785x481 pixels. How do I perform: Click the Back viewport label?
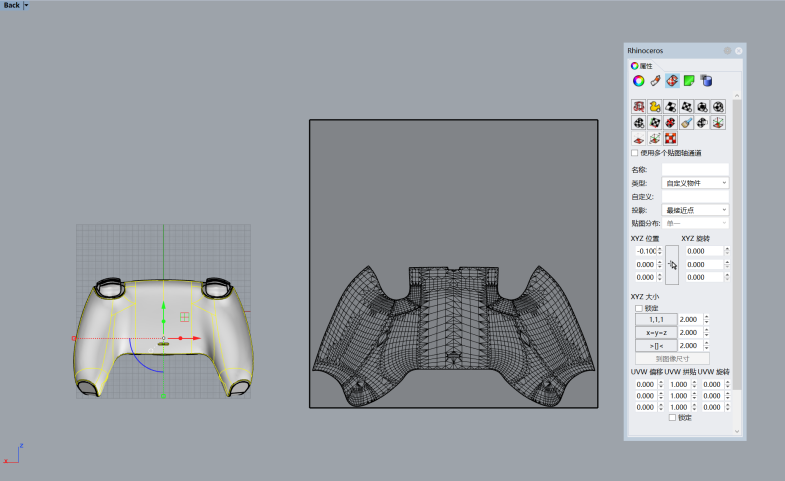(11, 5)
